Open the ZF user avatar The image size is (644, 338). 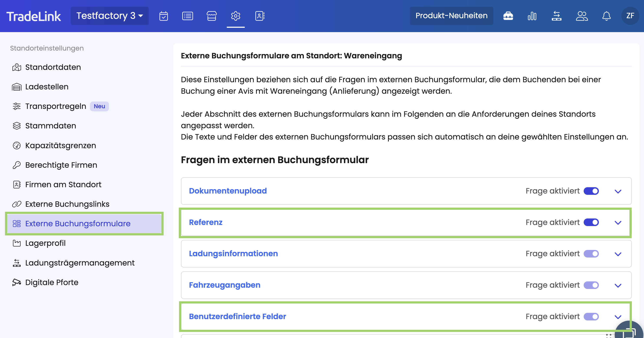[630, 16]
